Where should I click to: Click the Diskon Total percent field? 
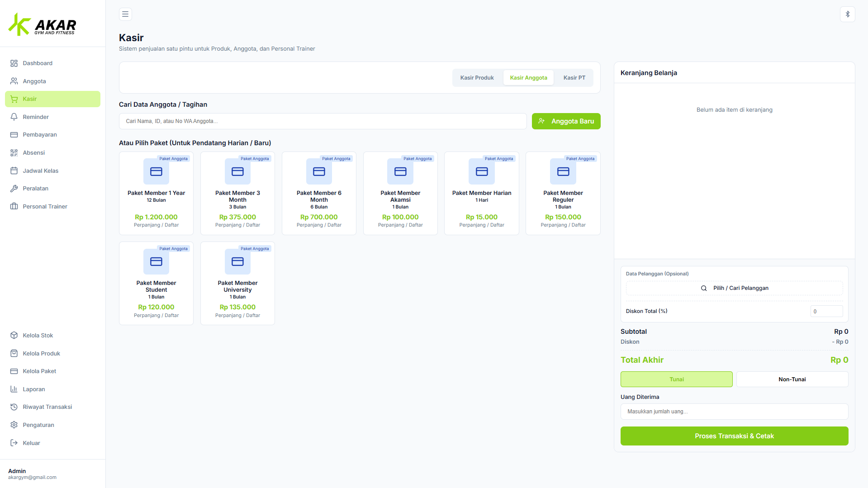coord(826,311)
